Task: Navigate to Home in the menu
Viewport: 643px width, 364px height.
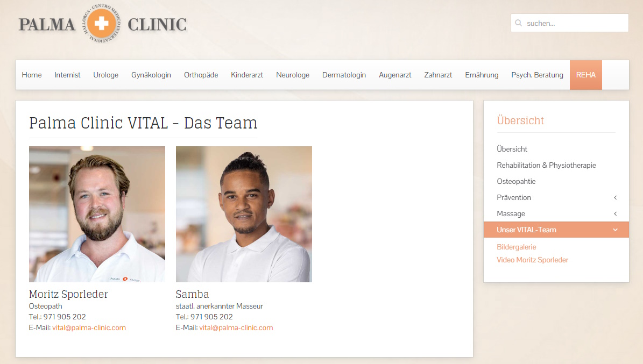Action: tap(32, 75)
